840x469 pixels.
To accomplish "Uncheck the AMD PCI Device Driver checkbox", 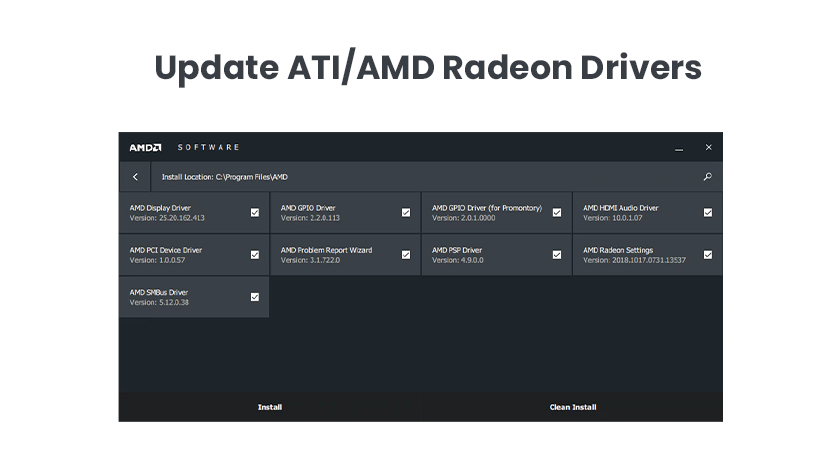I will 255,255.
